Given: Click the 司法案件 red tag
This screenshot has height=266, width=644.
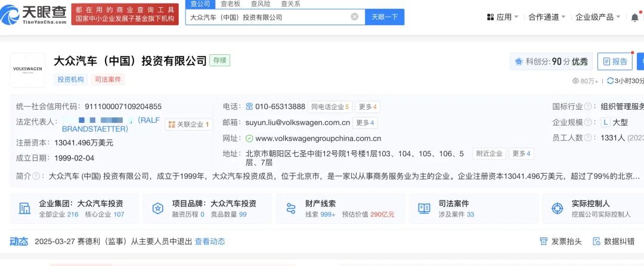Looking at the screenshot, I should (107, 80).
